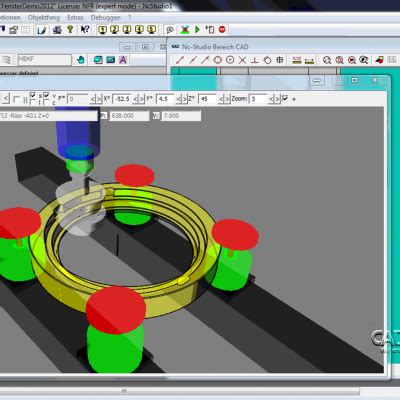Decrease Y* angle with left arrow
Image resolution: width=400 pixels, height=400 pixels.
tap(179, 99)
